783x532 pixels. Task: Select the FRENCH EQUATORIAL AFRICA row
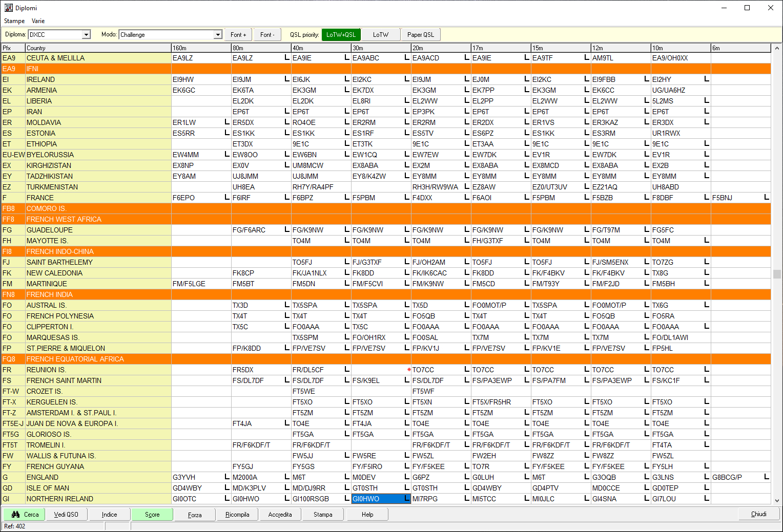click(386, 359)
